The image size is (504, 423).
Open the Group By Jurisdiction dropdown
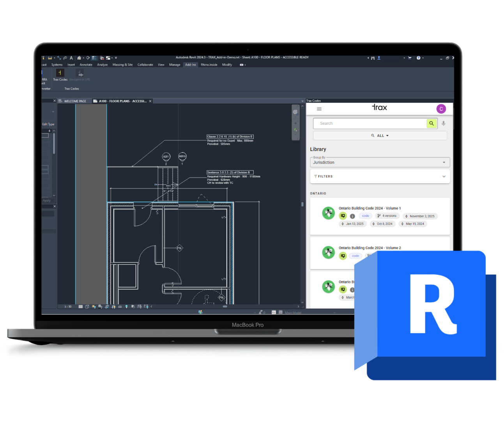point(380,162)
